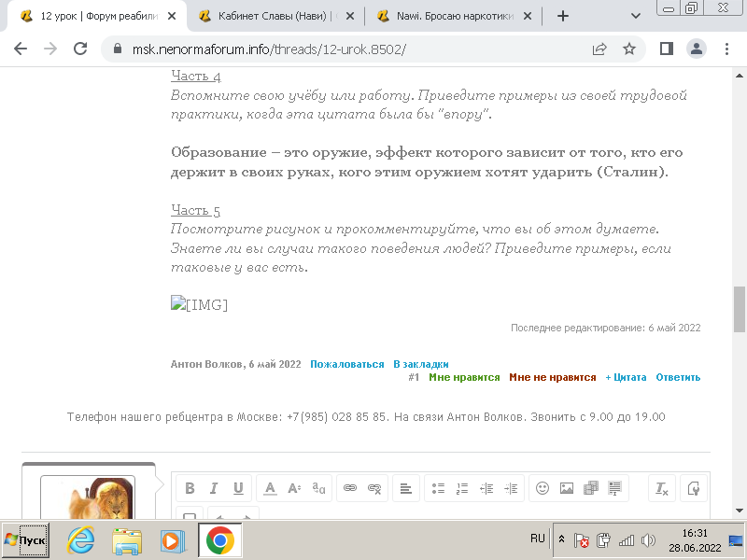This screenshot has width=747, height=560.
Task: Insert an unordered bullet list
Action: click(438, 488)
